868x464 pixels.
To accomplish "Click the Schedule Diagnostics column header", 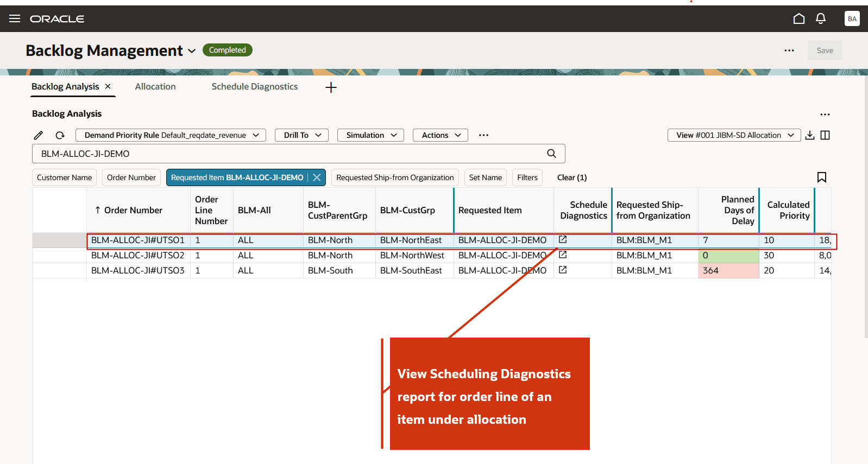I will coord(583,210).
